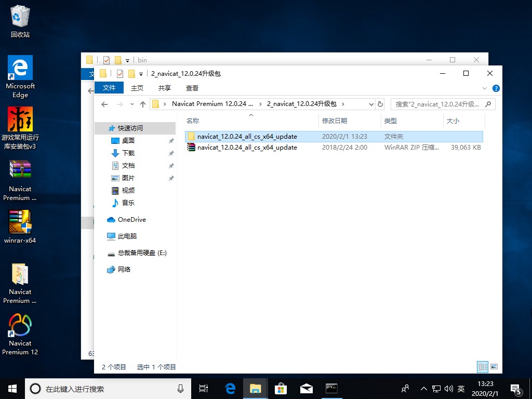The width and height of the screenshot is (532, 399).
Task: Open 文档 in the navigation pane
Action: click(x=128, y=166)
